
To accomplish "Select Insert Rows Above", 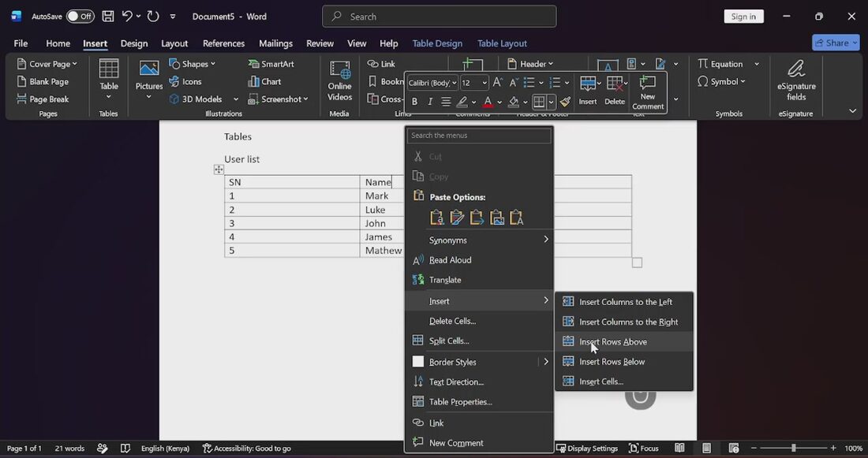I will (x=624, y=341).
